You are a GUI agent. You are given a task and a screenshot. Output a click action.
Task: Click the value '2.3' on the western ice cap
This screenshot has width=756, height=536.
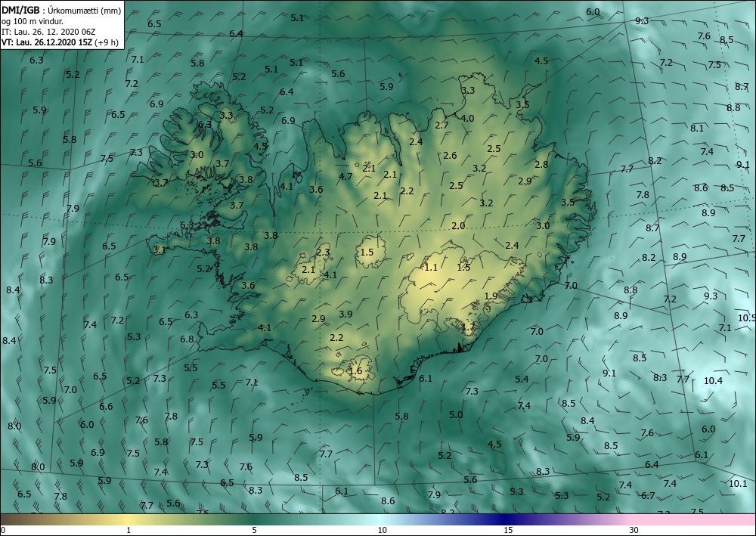coord(323,252)
